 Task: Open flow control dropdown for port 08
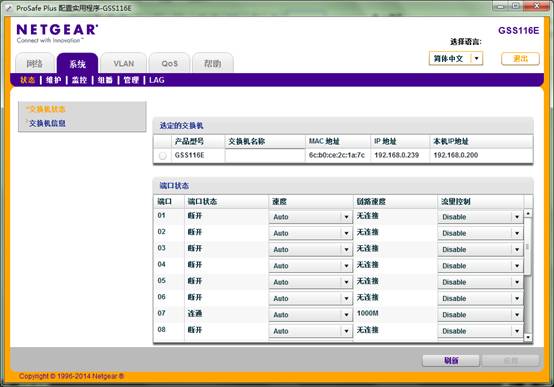(480, 331)
